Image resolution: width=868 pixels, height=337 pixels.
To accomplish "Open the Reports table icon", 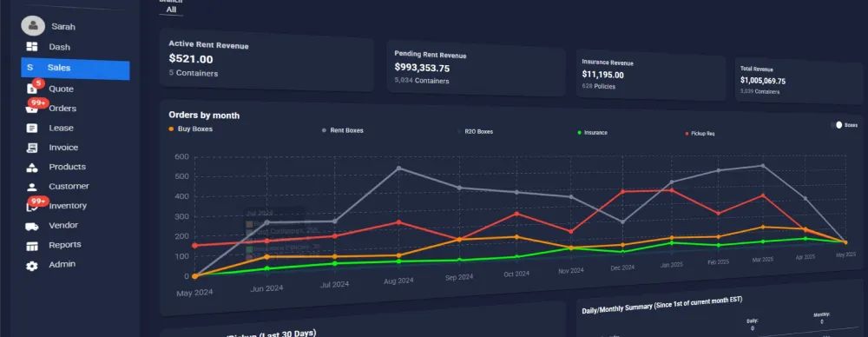I will 32,246.
